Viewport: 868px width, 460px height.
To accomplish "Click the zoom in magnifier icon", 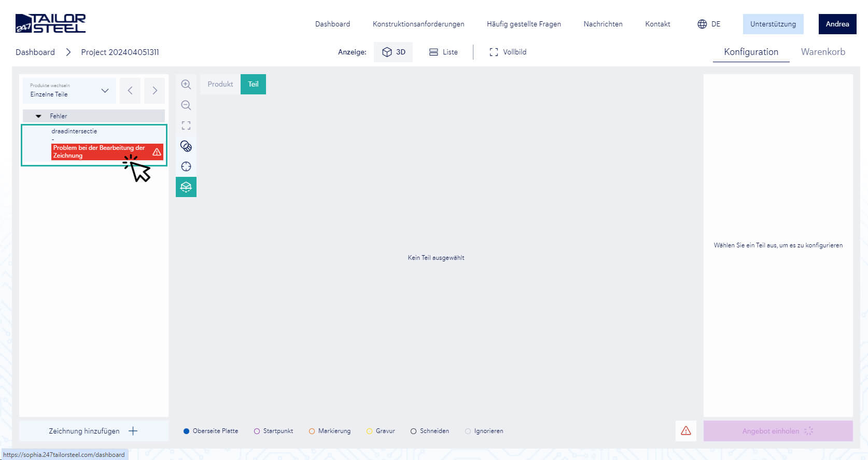I will coord(186,85).
